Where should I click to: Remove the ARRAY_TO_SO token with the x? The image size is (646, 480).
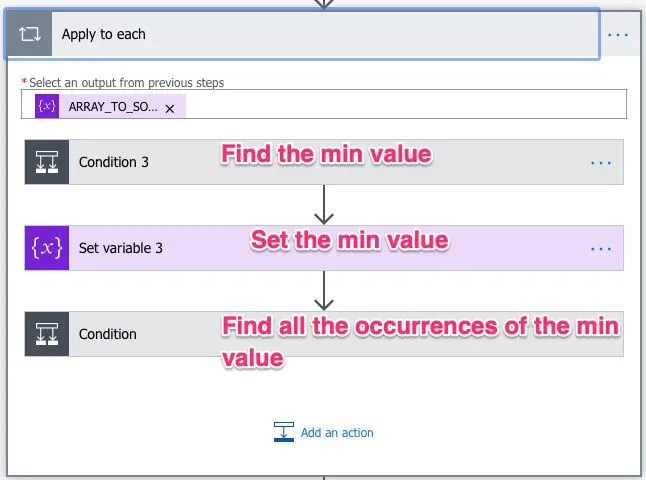[x=170, y=108]
